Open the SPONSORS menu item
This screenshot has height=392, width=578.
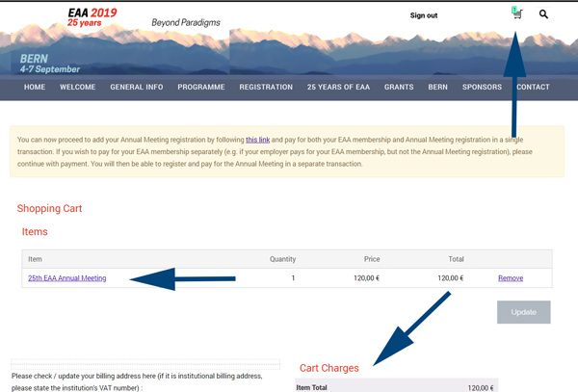point(483,87)
